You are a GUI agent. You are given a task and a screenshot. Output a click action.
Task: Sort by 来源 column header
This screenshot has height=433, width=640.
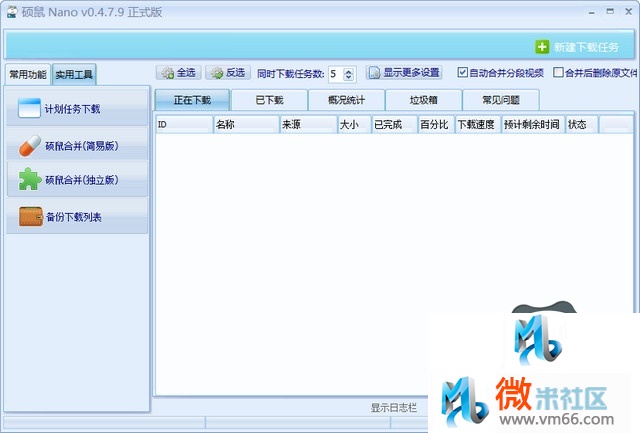[309, 124]
